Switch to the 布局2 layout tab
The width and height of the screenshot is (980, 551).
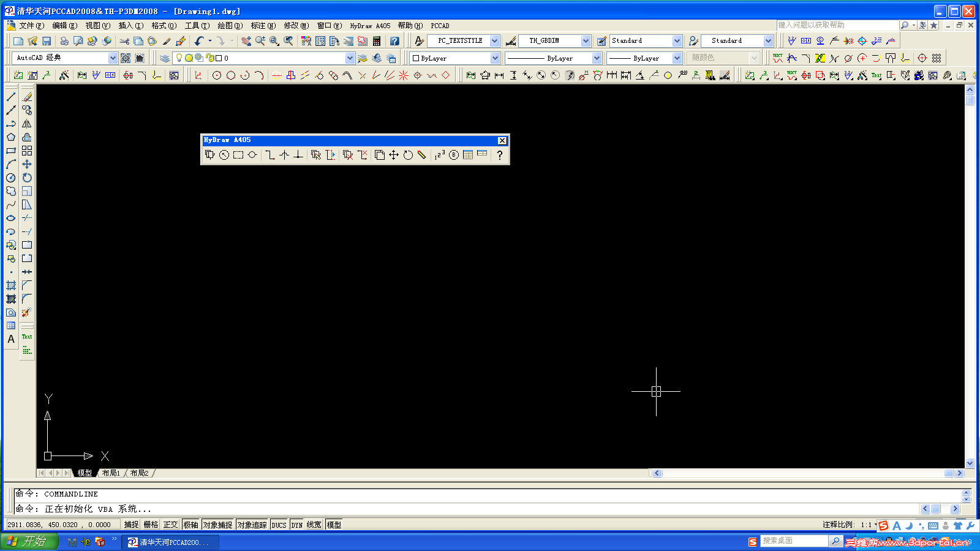pyautogui.click(x=140, y=473)
